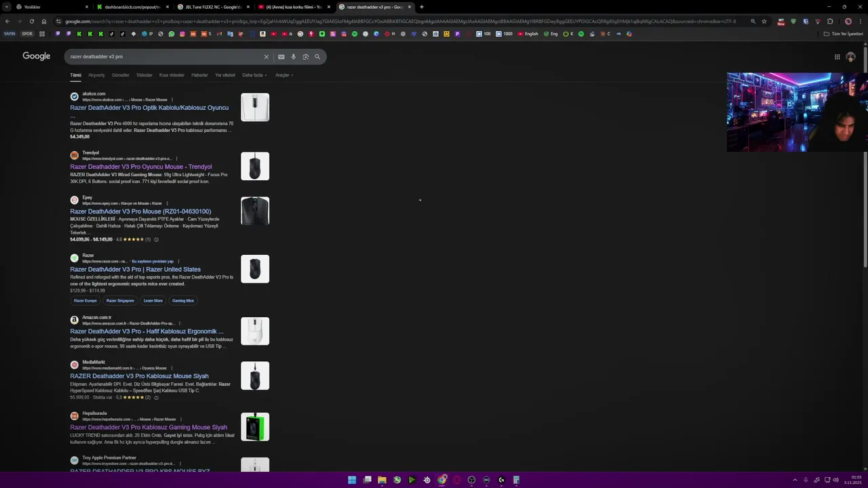Open a new browser tab

(x=422, y=7)
